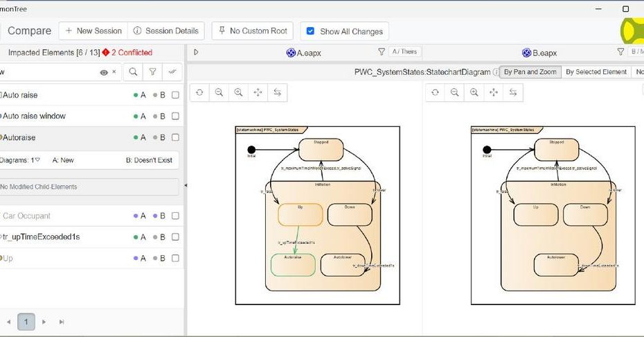
Task: Click the Autolower state in diagram A
Action: 343,265
